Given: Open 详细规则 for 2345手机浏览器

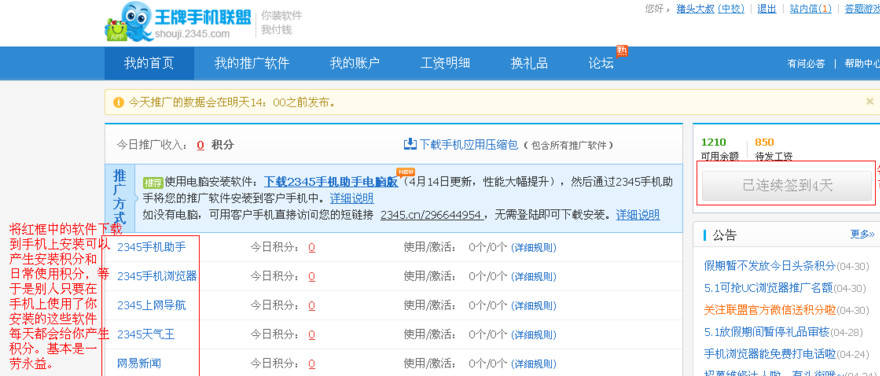Looking at the screenshot, I should click(x=533, y=277).
